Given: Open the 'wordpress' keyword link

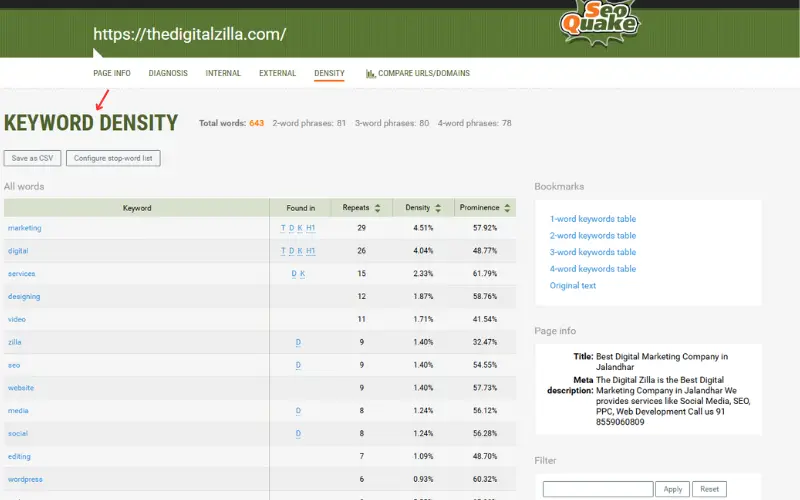Looking at the screenshot, I should pos(25,480).
